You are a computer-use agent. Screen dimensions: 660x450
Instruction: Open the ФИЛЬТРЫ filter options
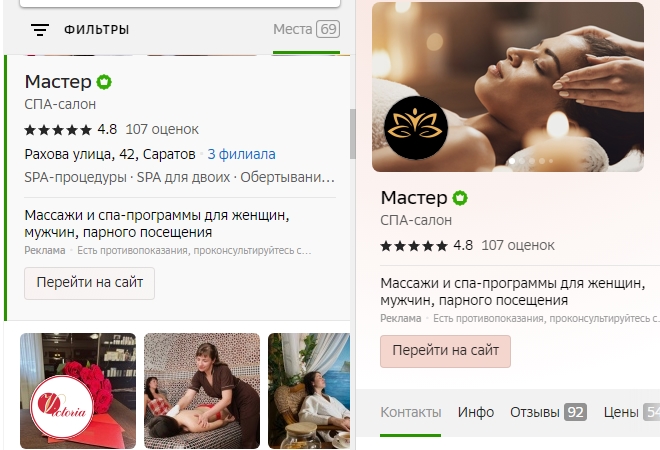coord(96,30)
